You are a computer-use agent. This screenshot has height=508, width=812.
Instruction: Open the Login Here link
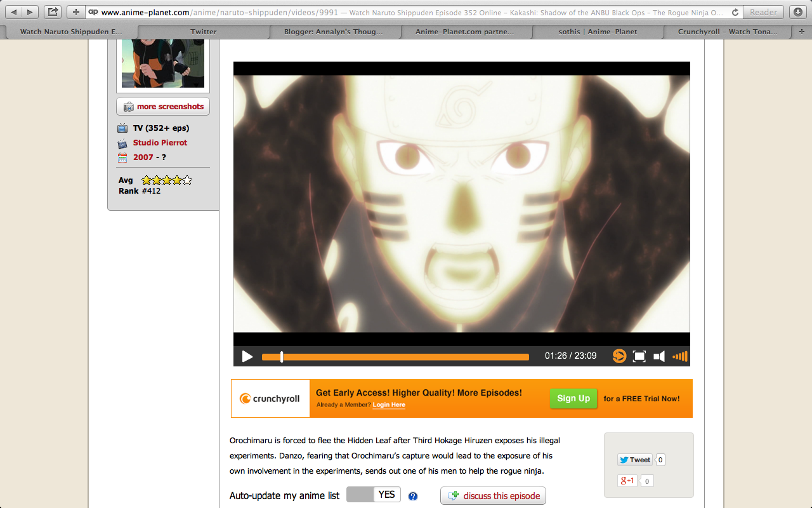[x=389, y=405]
